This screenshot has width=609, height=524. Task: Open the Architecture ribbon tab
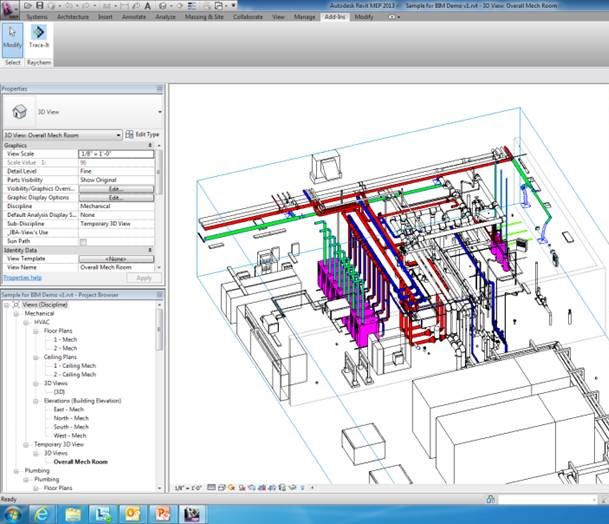[x=73, y=17]
